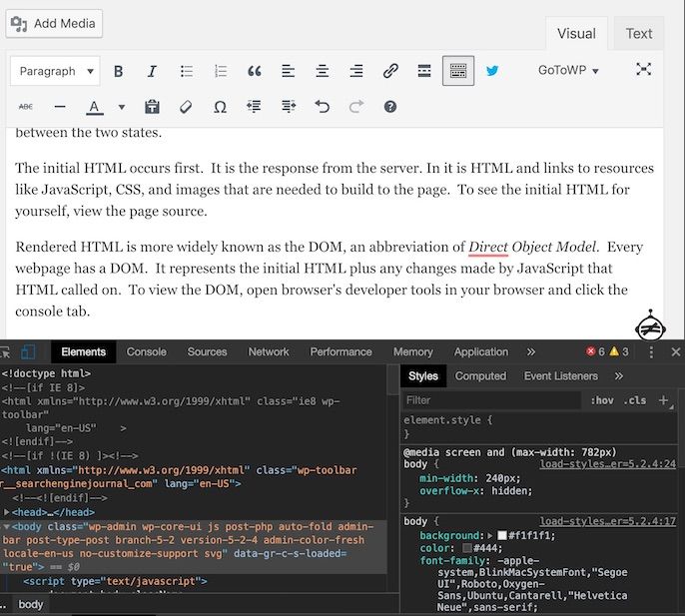This screenshot has height=616, width=685.
Task: Open the Paragraph format dropdown
Action: point(55,71)
